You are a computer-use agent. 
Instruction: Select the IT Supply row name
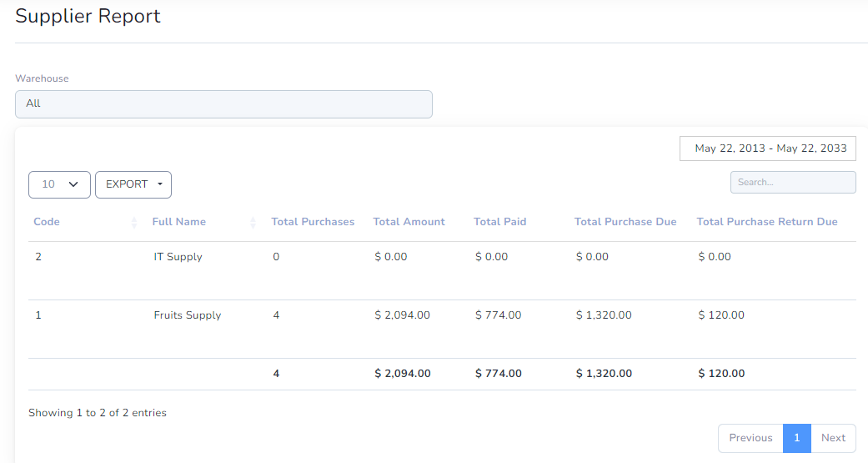click(178, 257)
